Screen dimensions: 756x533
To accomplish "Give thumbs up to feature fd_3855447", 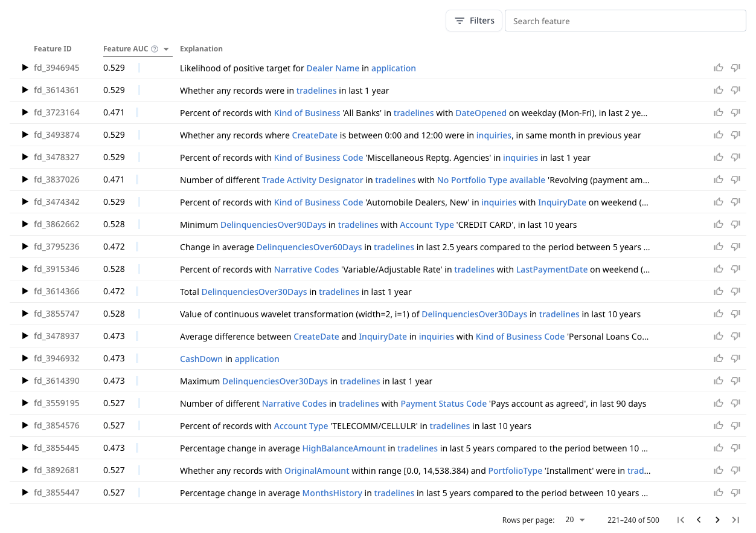I will point(719,493).
